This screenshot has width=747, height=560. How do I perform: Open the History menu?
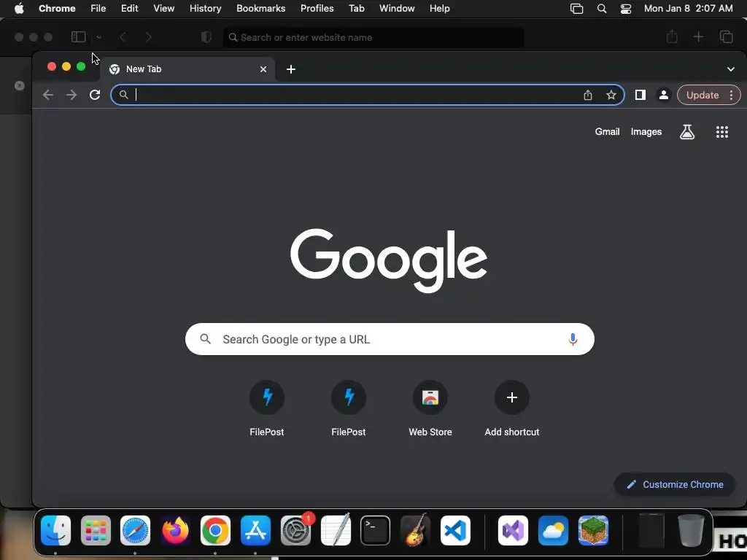205,9
